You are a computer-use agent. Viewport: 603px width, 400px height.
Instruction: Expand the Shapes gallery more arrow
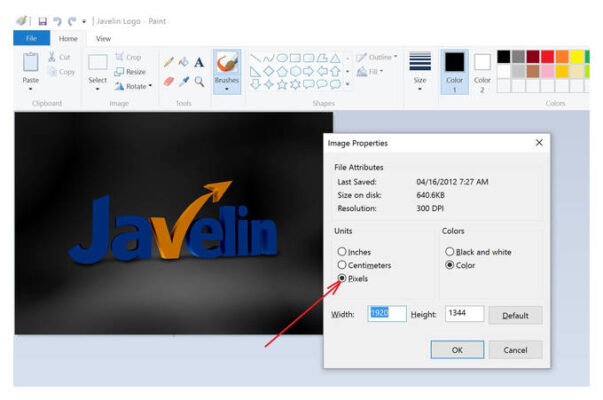(348, 84)
